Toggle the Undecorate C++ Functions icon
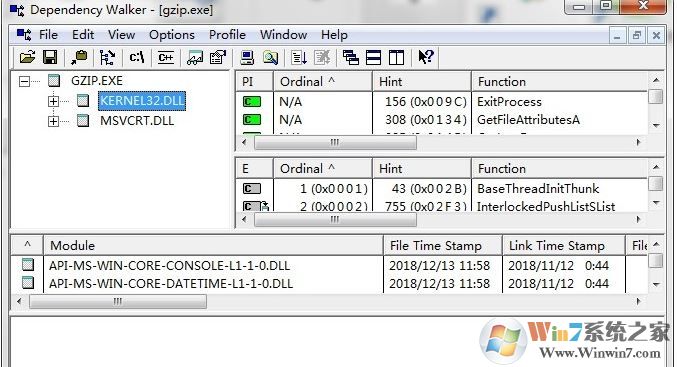The width and height of the screenshot is (677, 367). pyautogui.click(x=166, y=57)
